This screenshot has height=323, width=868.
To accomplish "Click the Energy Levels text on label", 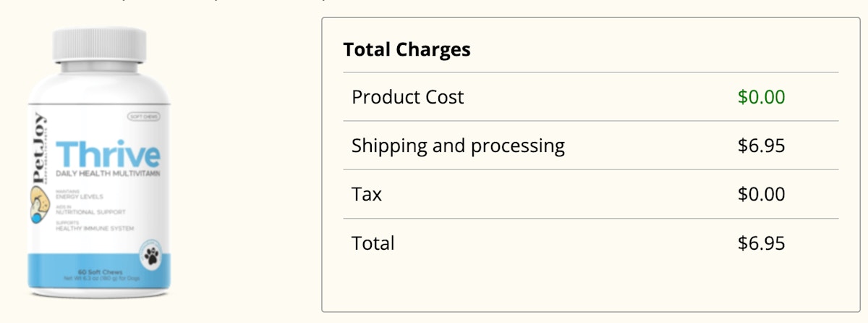I will pos(80,196).
